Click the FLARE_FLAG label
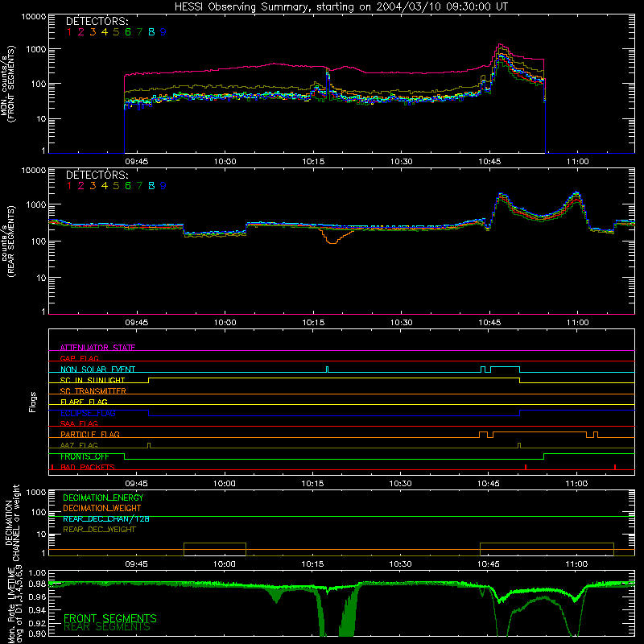Image resolution: width=644 pixels, height=644 pixels. pyautogui.click(x=84, y=402)
